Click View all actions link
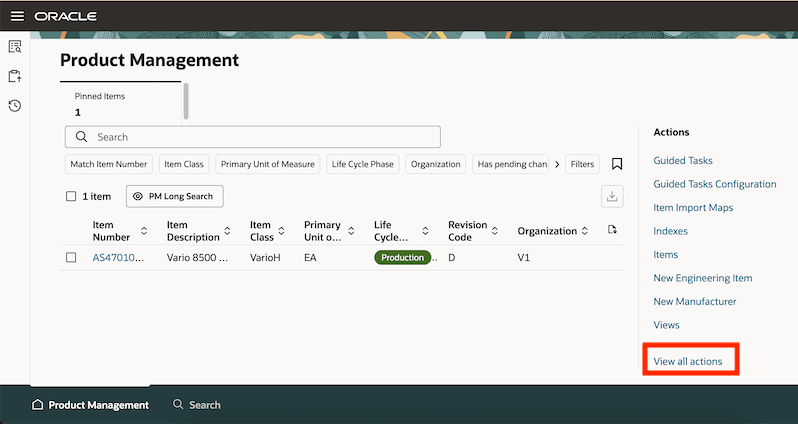This screenshot has width=798, height=424. (688, 361)
